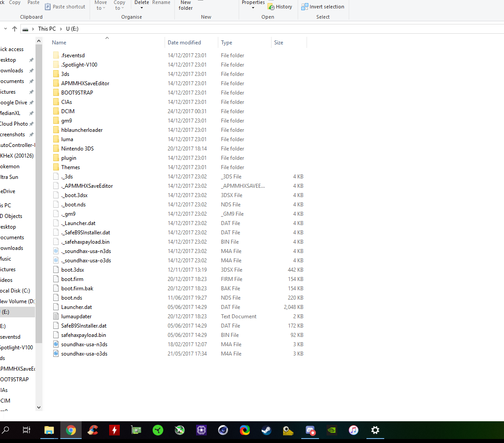
Task: Click the New folder button
Action: click(185, 5)
